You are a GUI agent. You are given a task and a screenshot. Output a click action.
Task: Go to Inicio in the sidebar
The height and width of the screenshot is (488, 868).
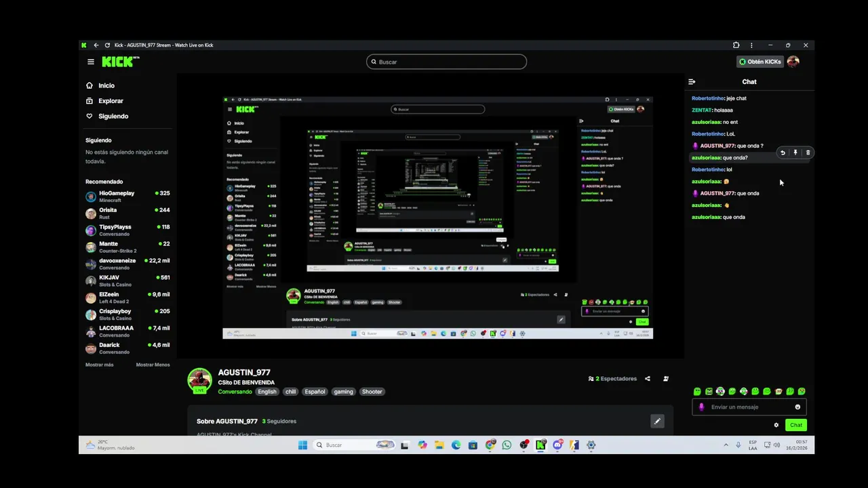100,85
